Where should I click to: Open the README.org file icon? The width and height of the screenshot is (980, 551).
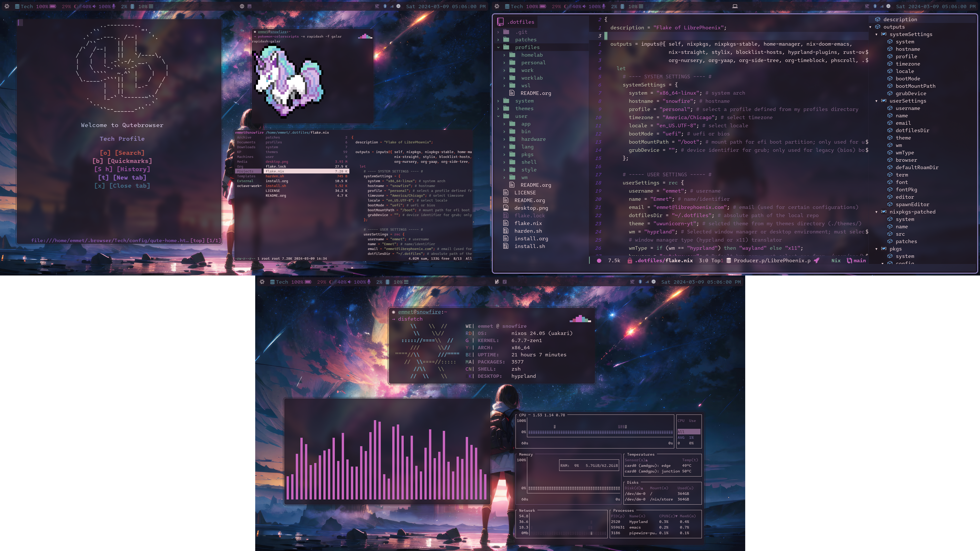(x=506, y=200)
